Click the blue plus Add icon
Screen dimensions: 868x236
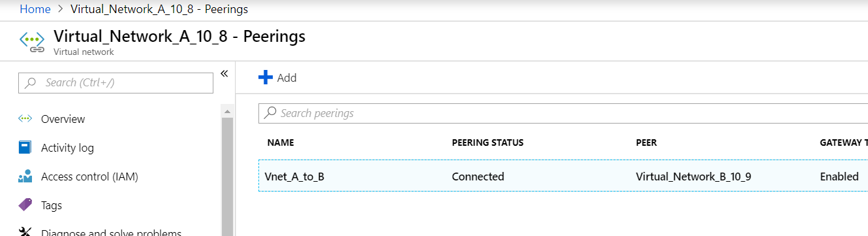point(266,78)
